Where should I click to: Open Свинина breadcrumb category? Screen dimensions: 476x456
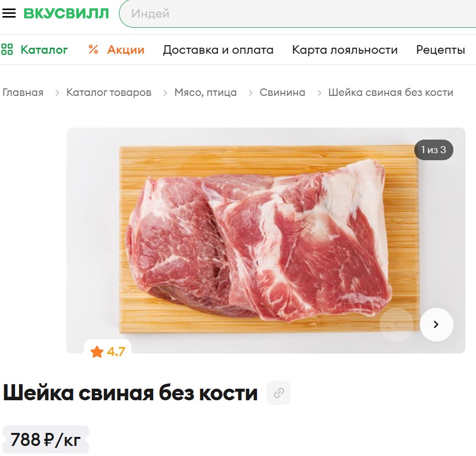282,92
